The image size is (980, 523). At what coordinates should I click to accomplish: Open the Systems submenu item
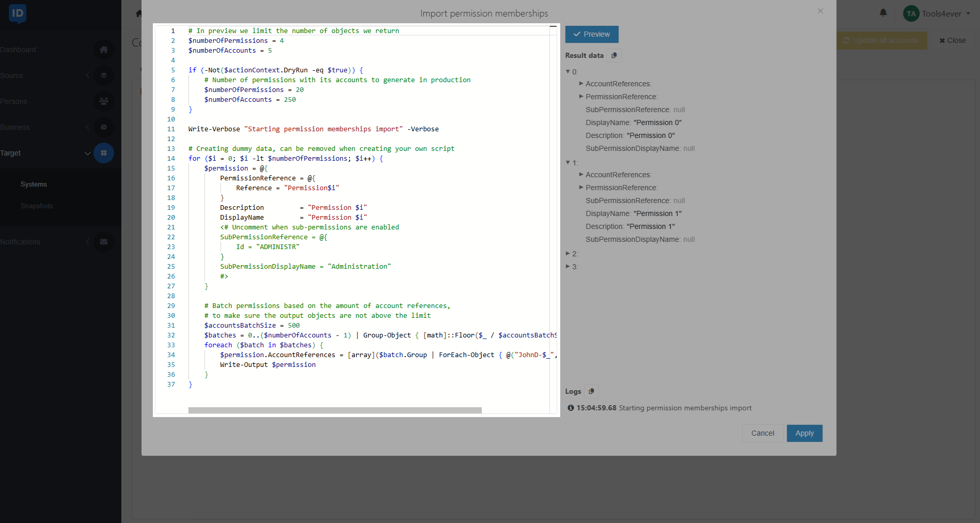[x=34, y=184]
